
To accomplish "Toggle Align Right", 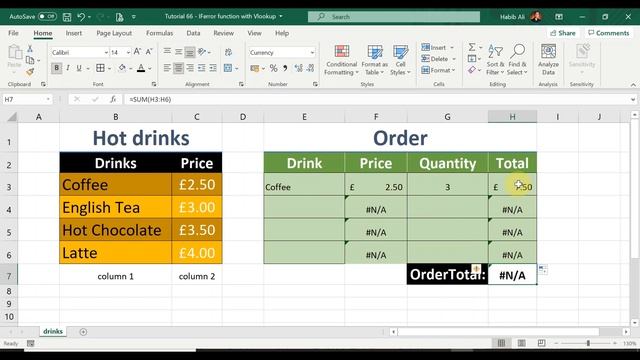I will coord(190,68).
